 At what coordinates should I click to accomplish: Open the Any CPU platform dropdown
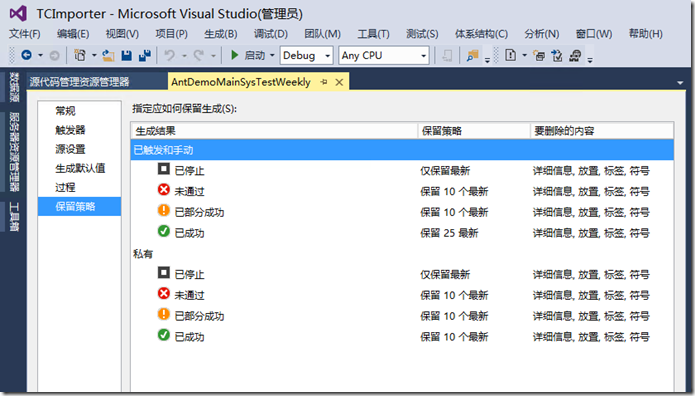pyautogui.click(x=383, y=55)
